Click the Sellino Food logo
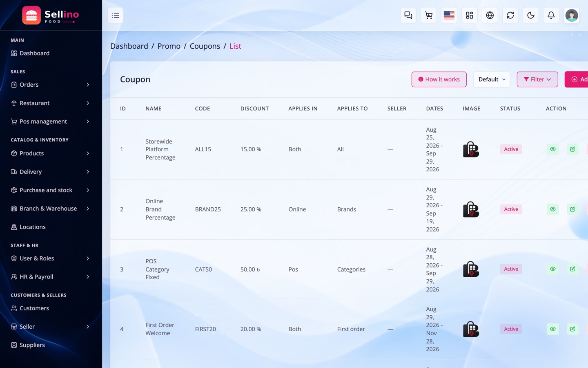 pyautogui.click(x=51, y=16)
